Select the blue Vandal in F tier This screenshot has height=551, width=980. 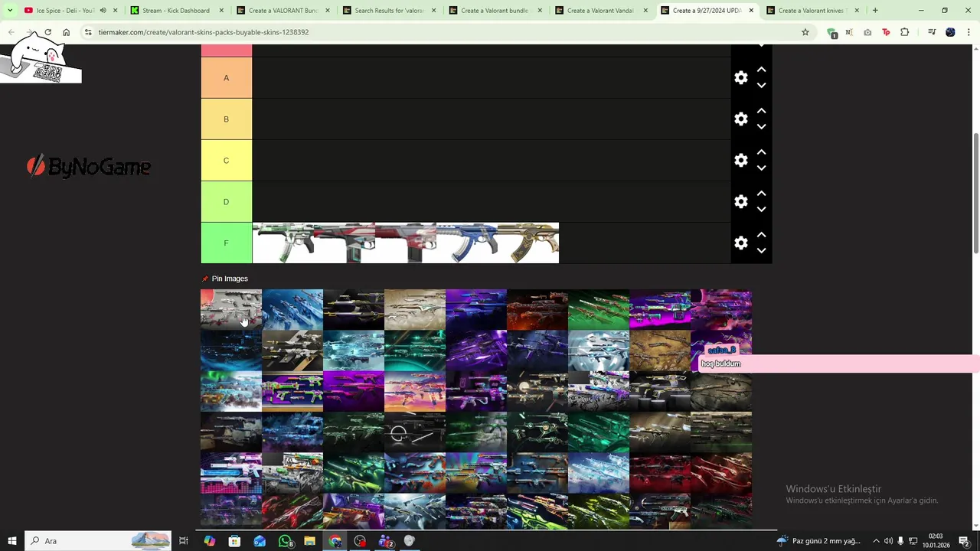(x=467, y=243)
